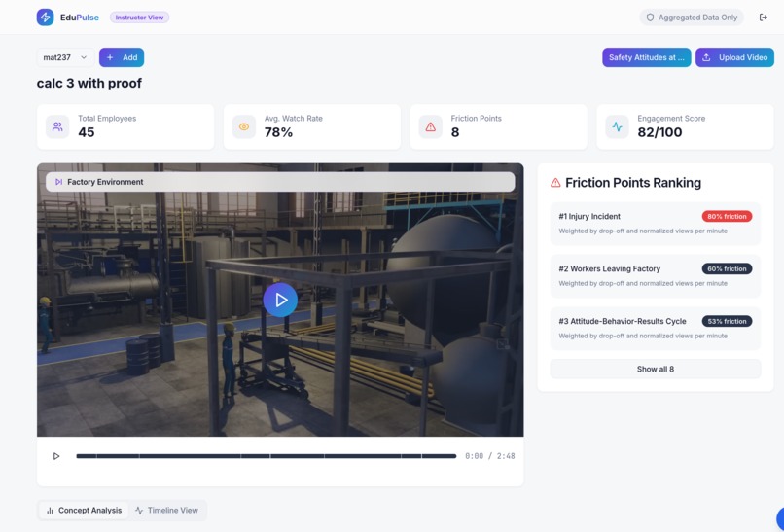Click the 82/100 engagement score value
The height and width of the screenshot is (532, 784).
click(659, 132)
